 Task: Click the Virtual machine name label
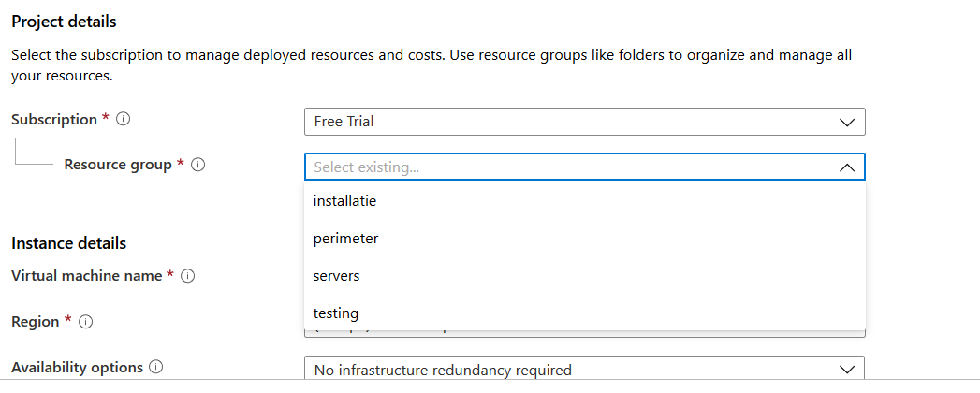(87, 276)
